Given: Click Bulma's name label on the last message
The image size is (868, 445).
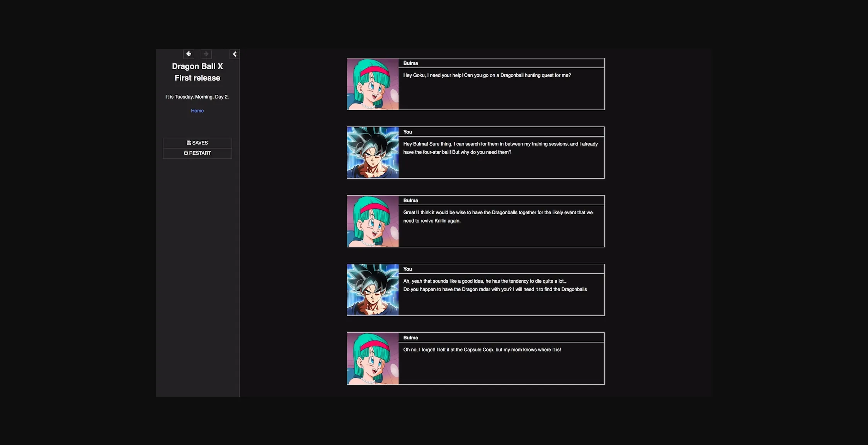Looking at the screenshot, I should pyautogui.click(x=410, y=338).
